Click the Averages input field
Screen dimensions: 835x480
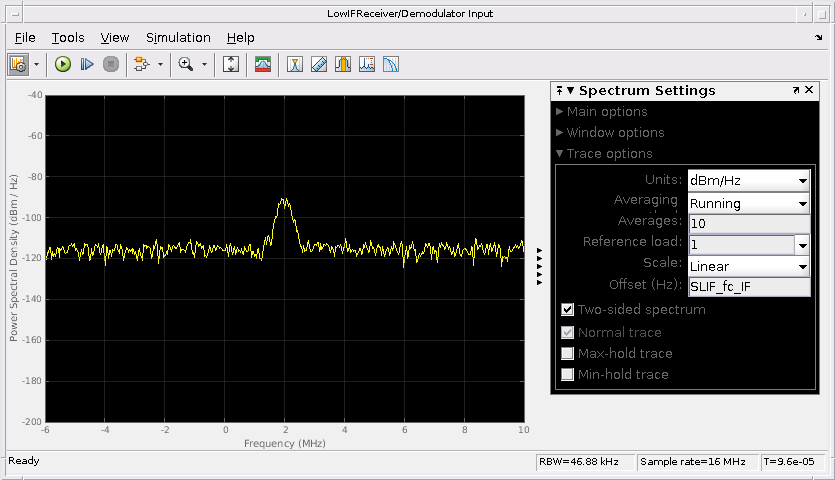[x=749, y=224]
